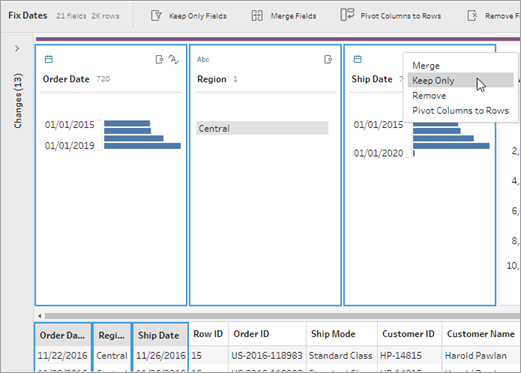This screenshot has height=373, width=521.
Task: Click the Order Date calendar data type icon
Action: (x=49, y=59)
